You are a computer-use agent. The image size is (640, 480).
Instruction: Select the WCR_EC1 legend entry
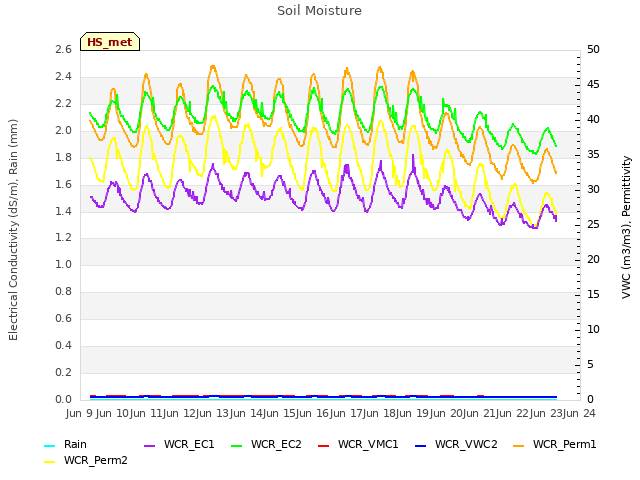point(180,444)
